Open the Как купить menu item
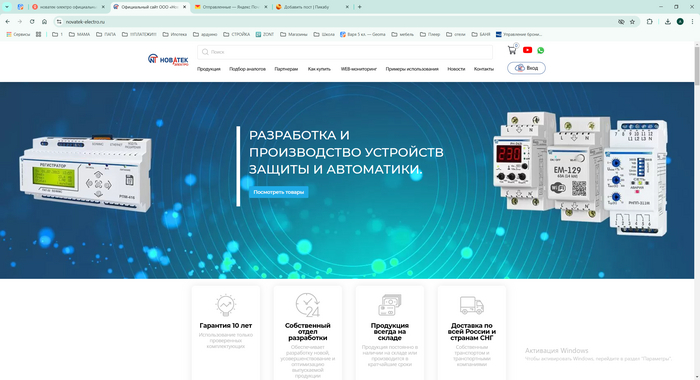The width and height of the screenshot is (700, 380). (x=319, y=69)
